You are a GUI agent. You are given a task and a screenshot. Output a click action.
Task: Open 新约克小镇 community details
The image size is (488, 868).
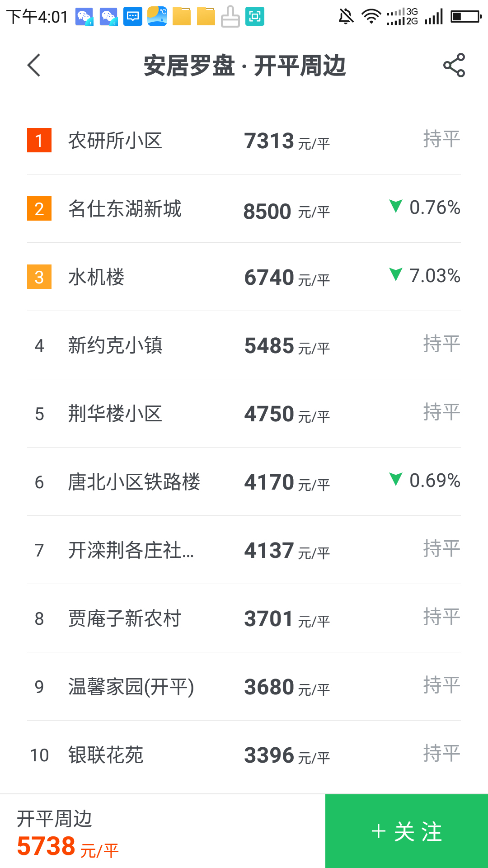(115, 345)
